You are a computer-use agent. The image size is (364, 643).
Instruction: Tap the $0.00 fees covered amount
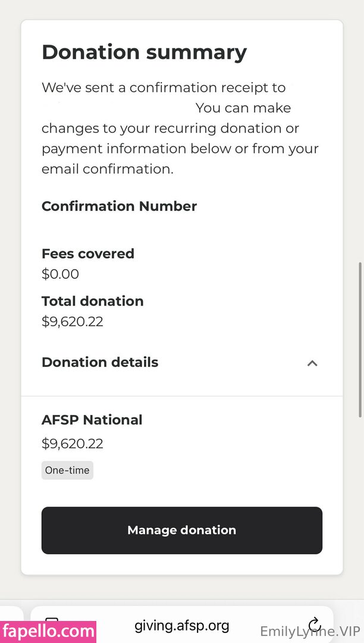pyautogui.click(x=60, y=274)
